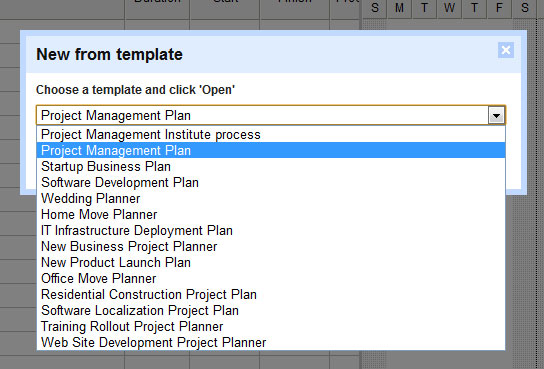The height and width of the screenshot is (369, 544).
Task: Pick Training Rollout Project Planner
Action: [x=271, y=326]
